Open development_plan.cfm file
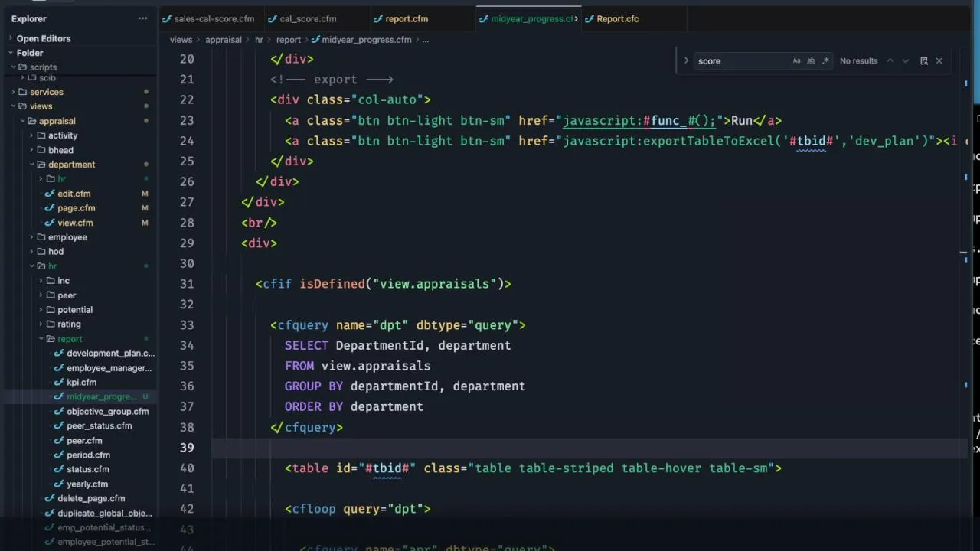Image resolution: width=980 pixels, height=551 pixels. pos(110,354)
